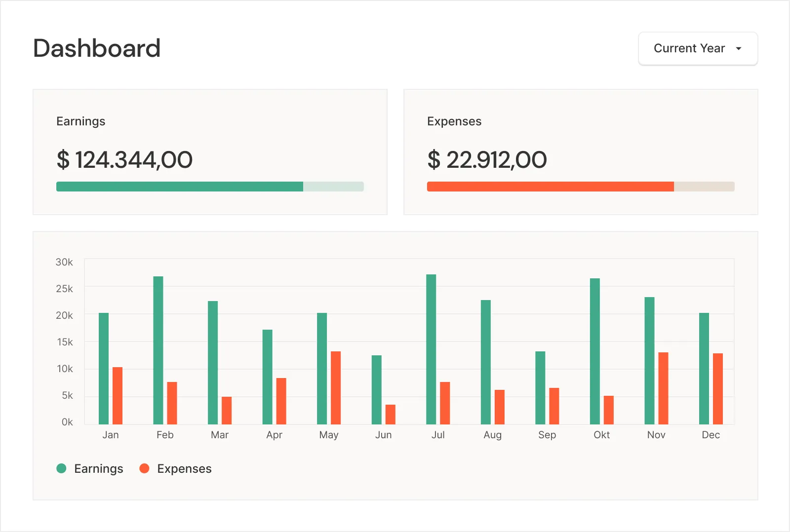Click the Dec axis label
This screenshot has width=790, height=532.
pos(711,435)
